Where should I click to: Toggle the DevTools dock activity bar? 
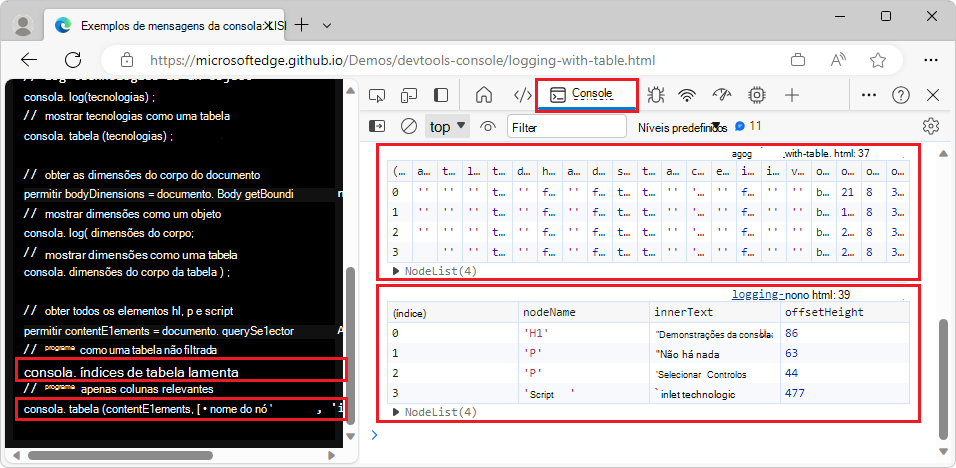point(441,95)
